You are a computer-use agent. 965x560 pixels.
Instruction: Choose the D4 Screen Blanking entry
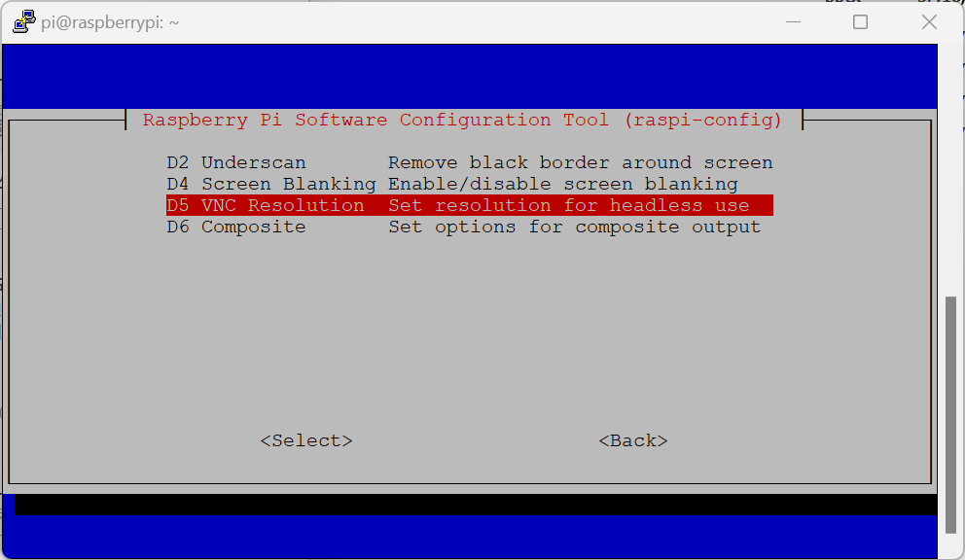[470, 184]
